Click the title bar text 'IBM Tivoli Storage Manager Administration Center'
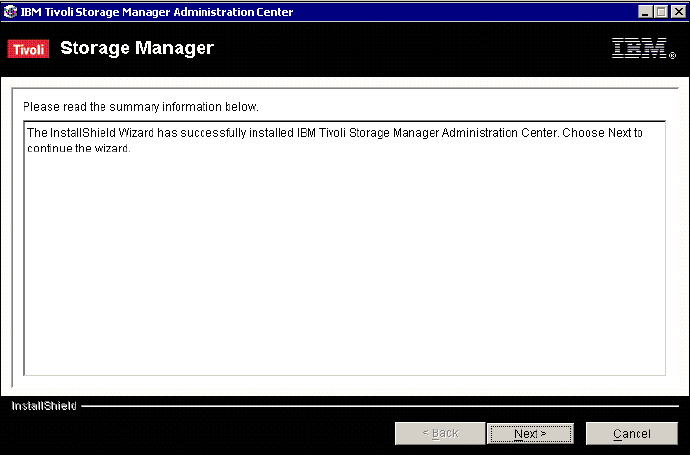 click(x=157, y=12)
